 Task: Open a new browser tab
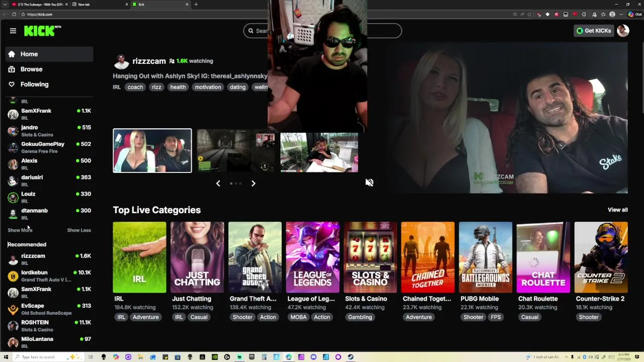(x=196, y=5)
